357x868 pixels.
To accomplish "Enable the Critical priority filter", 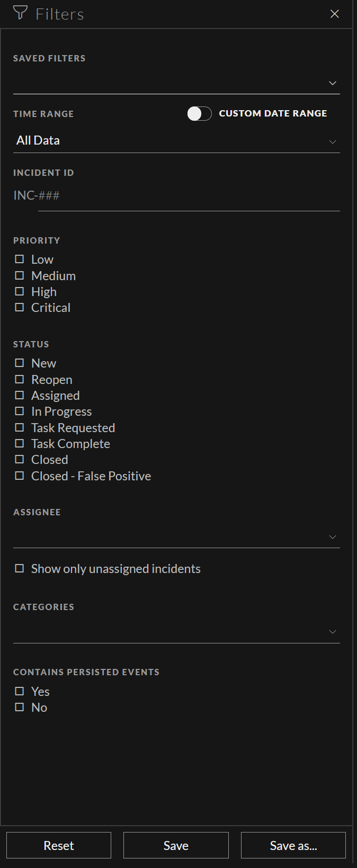I will pos(19,307).
